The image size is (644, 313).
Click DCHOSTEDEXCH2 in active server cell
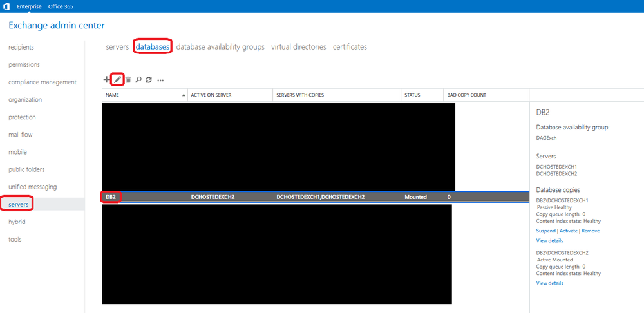point(213,197)
